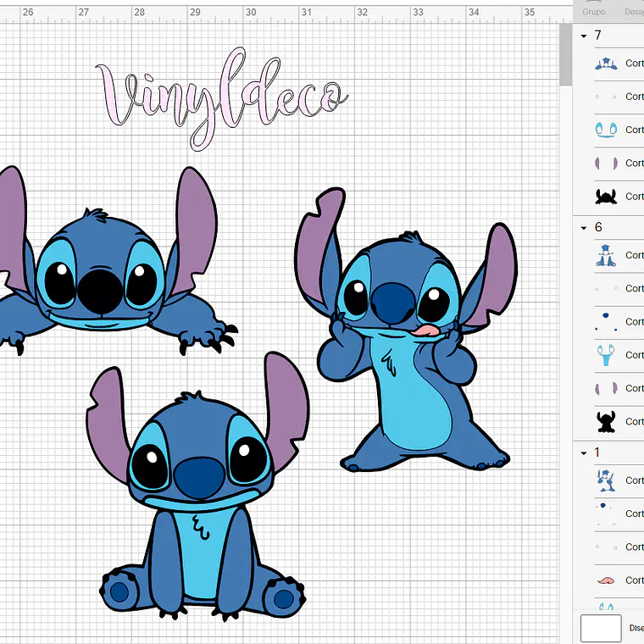Click the group name label "7"

click(597, 36)
